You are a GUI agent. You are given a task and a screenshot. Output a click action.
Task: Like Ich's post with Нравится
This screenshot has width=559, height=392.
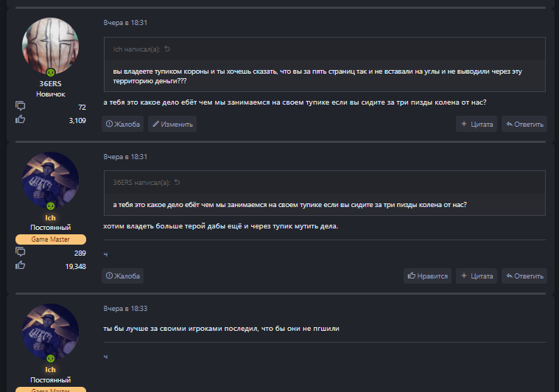click(427, 276)
